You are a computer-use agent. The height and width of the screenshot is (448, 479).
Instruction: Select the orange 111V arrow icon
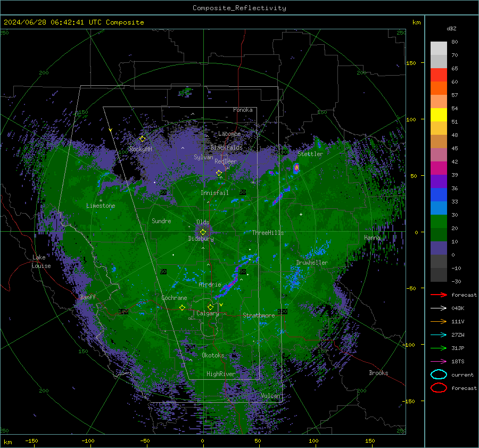439,321
